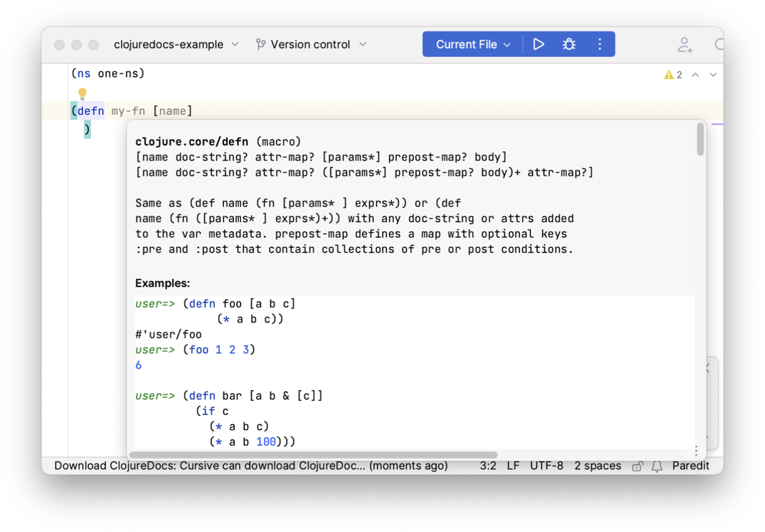Open notifications bell in status bar
The width and height of the screenshot is (765, 532).
click(x=657, y=466)
